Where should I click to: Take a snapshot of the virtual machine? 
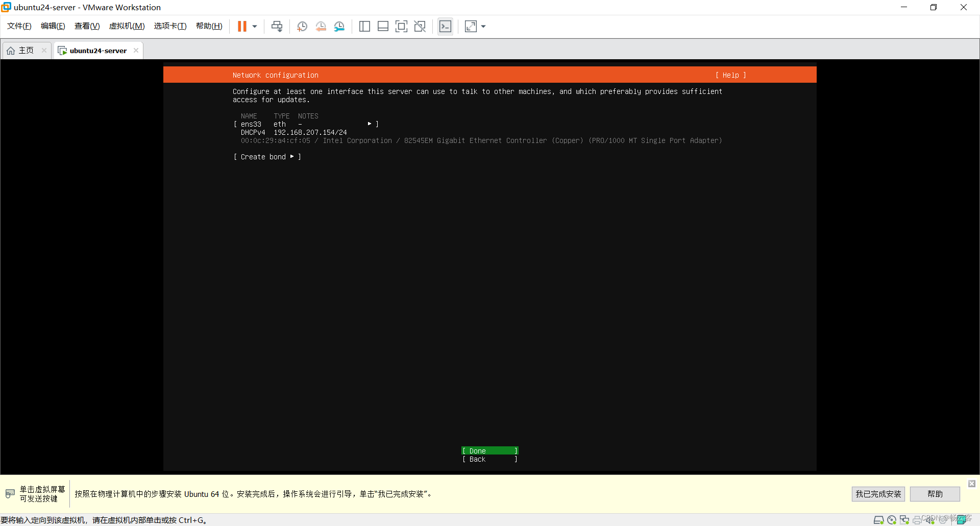coord(302,27)
